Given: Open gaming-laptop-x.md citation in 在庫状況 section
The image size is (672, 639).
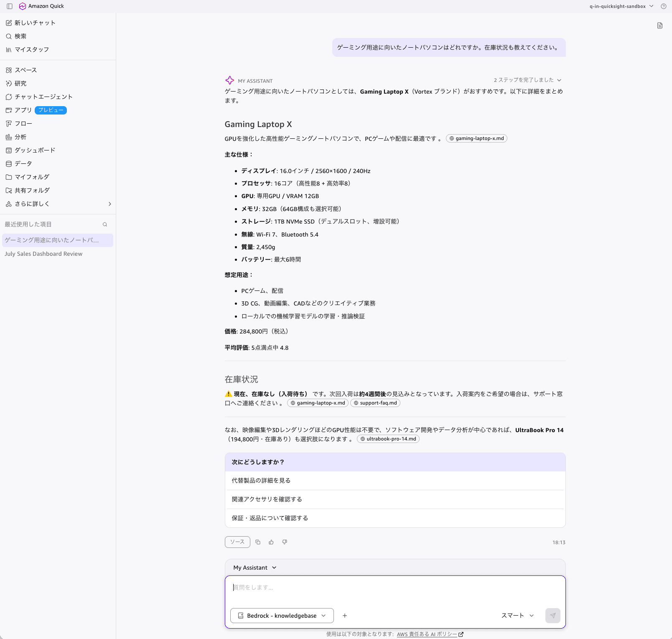Looking at the screenshot, I should 318,403.
